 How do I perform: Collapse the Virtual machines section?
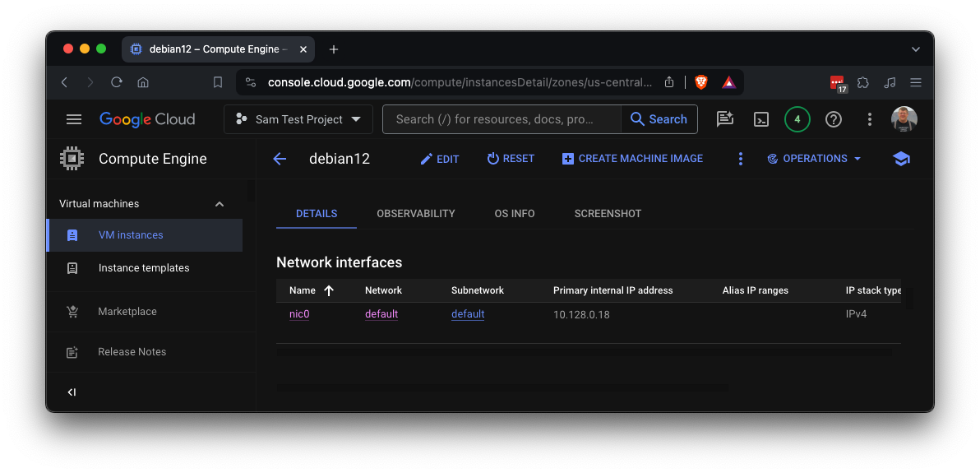tap(219, 204)
